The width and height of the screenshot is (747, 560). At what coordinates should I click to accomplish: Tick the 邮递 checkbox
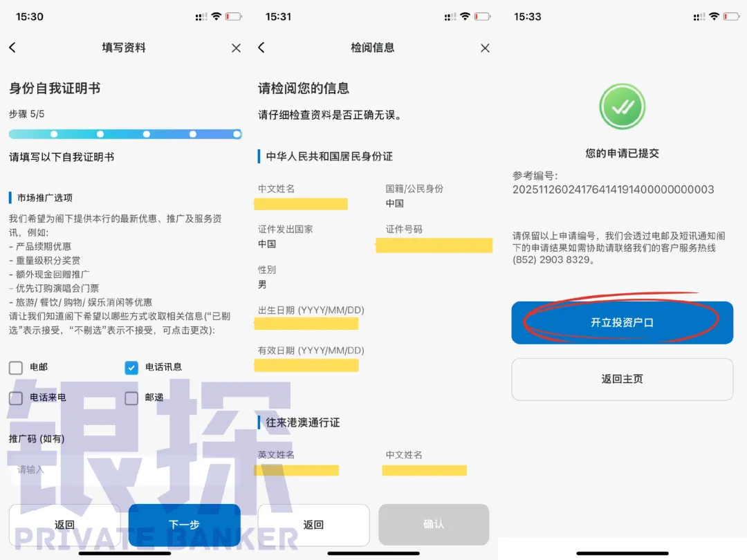click(x=131, y=398)
